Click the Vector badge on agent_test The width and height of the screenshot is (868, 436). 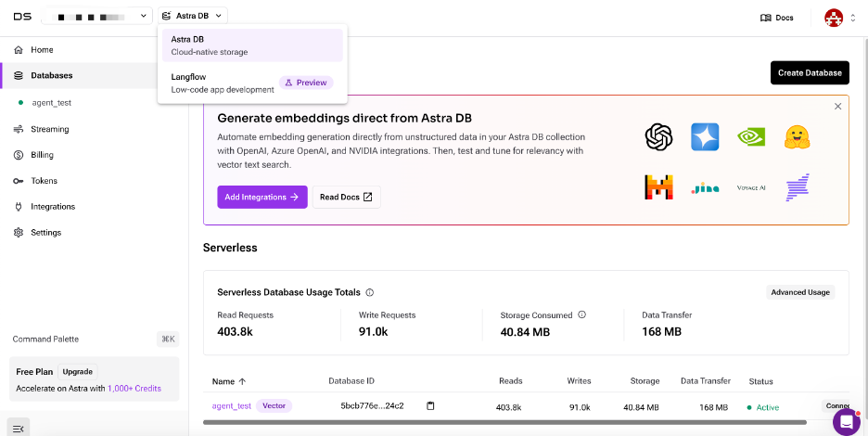274,406
